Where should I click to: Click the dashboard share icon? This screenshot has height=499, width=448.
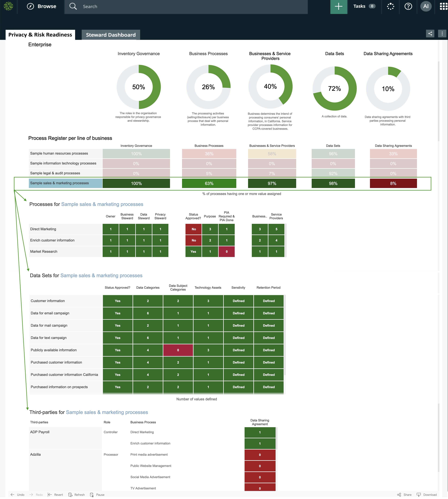[x=430, y=34]
